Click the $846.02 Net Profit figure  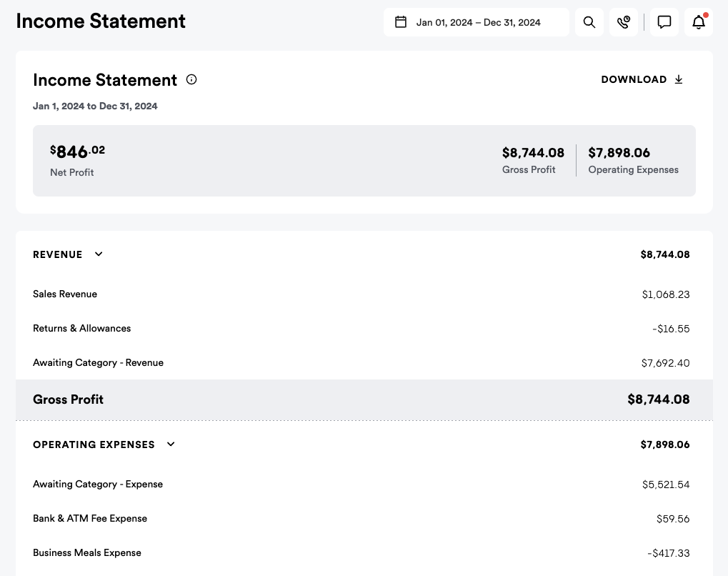77,152
